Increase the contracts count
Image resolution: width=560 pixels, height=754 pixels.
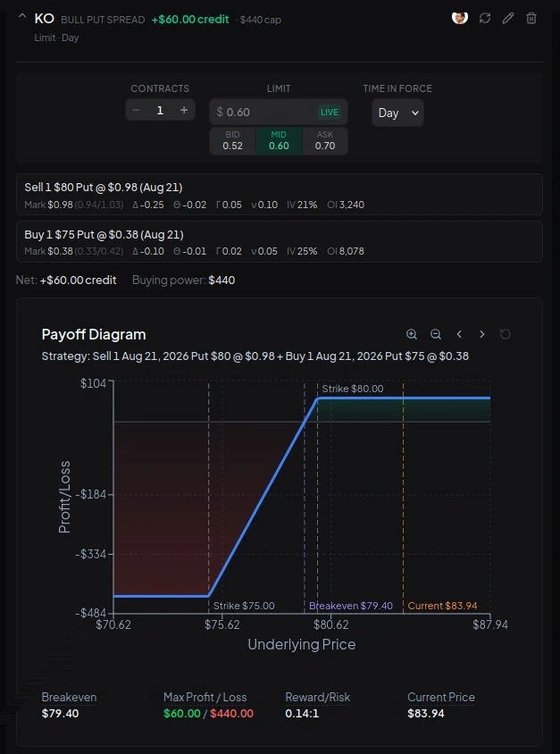point(184,110)
